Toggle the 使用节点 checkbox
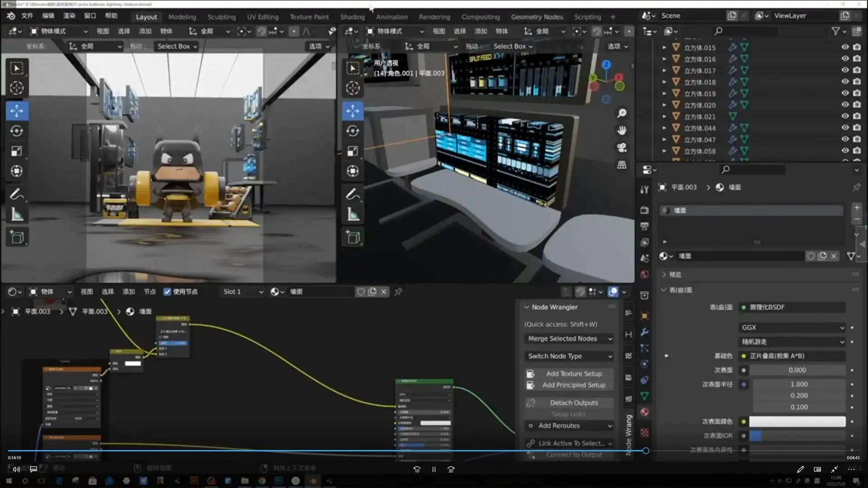Viewport: 868px width, 488px height. (x=167, y=292)
